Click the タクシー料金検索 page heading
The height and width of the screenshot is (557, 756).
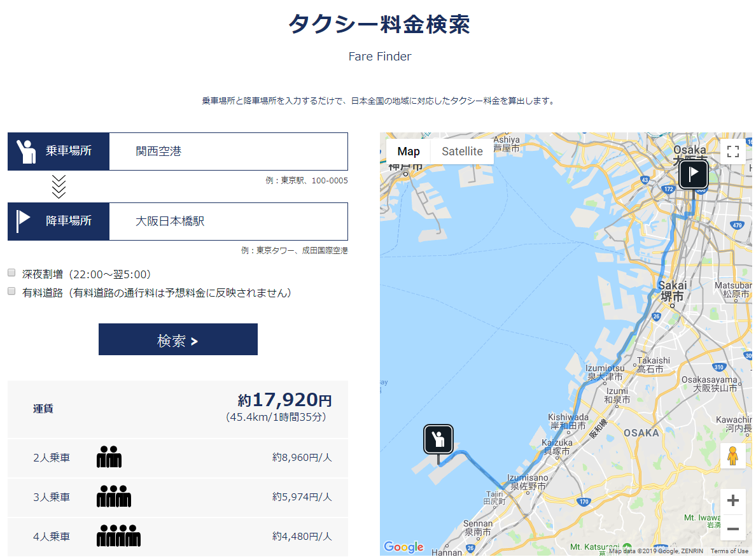click(379, 24)
